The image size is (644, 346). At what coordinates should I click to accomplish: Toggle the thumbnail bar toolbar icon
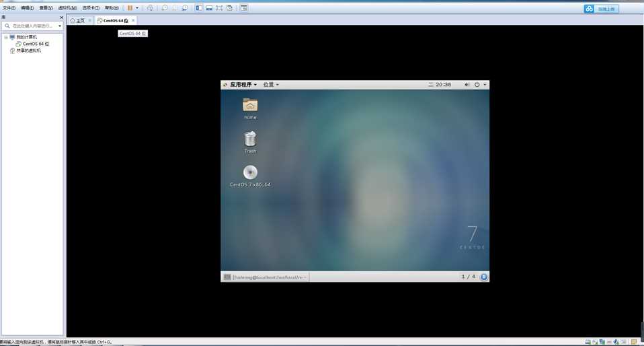[209, 8]
